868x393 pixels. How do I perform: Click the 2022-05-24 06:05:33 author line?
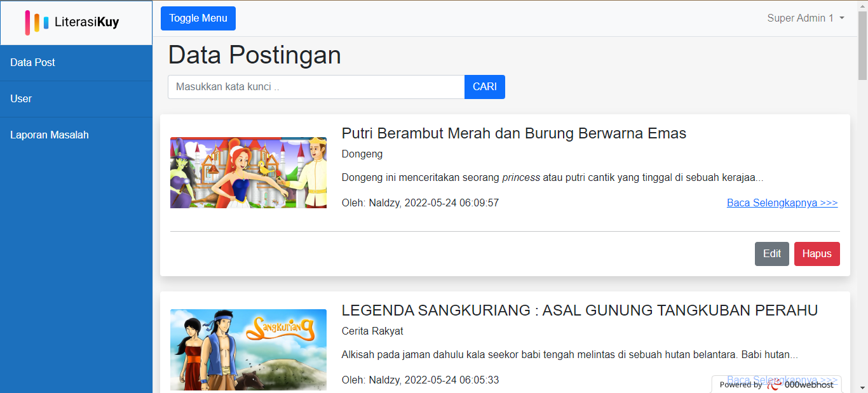click(420, 380)
